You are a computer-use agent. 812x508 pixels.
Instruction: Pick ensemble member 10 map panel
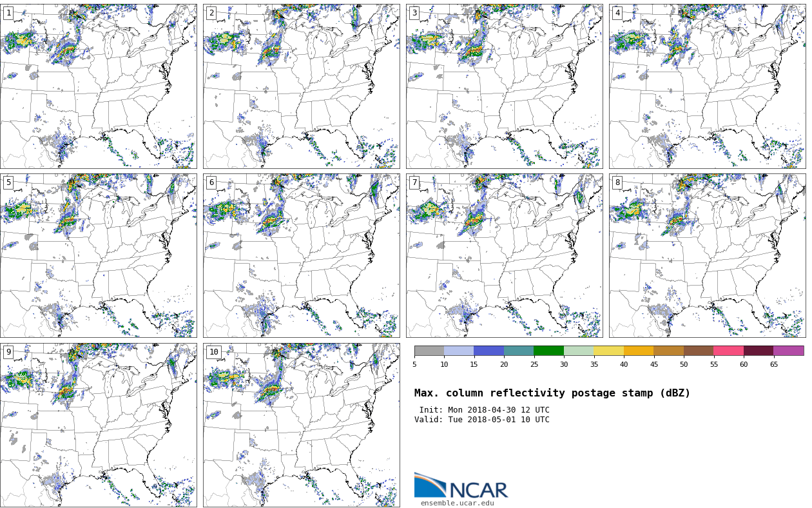(x=301, y=425)
